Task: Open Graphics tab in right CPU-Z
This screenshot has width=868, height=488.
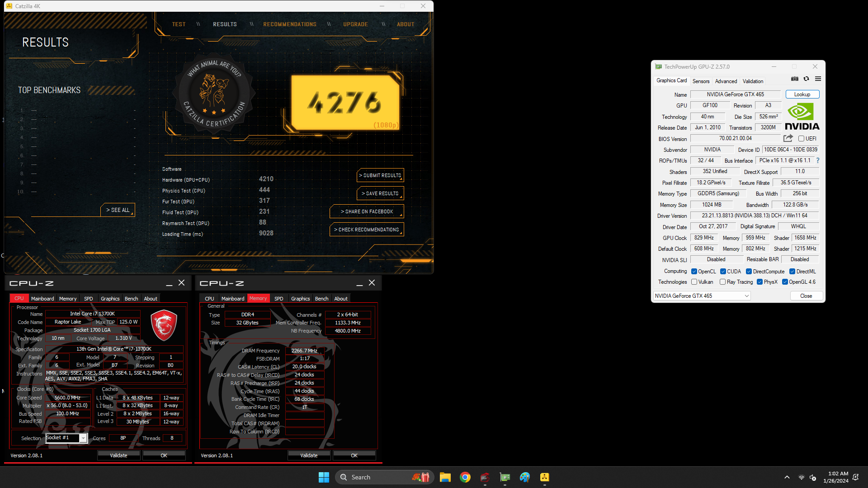Action: point(300,299)
